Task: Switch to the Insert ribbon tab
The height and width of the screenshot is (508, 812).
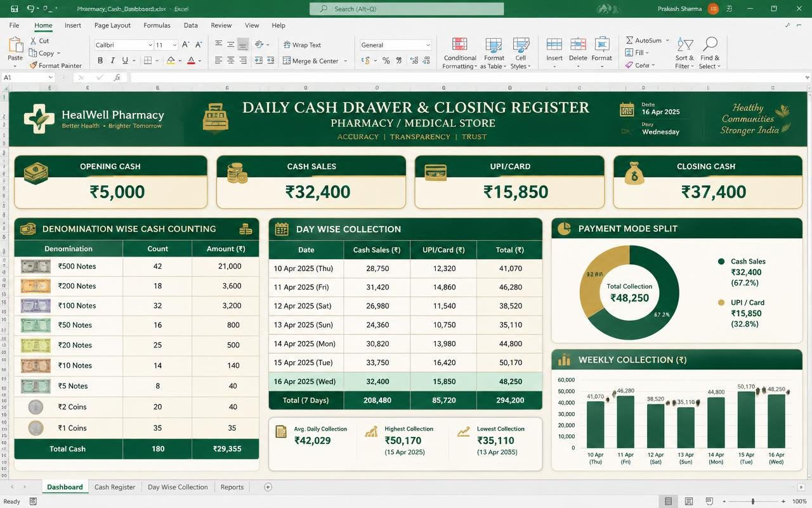Action: [73, 25]
